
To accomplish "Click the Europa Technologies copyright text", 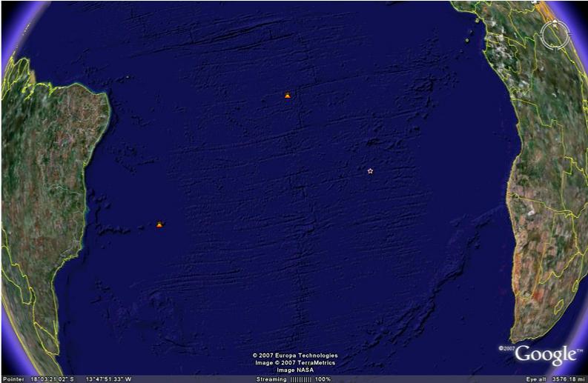I will [x=295, y=356].
